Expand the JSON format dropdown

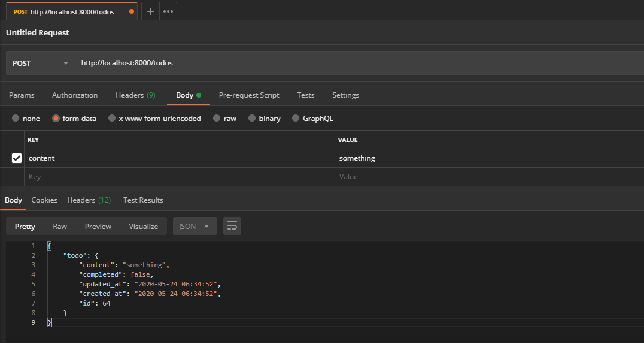[195, 226]
